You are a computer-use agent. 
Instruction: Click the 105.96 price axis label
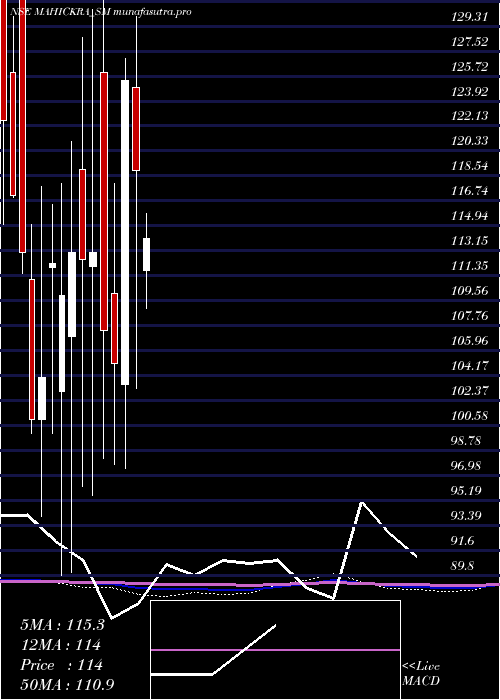pyautogui.click(x=469, y=341)
